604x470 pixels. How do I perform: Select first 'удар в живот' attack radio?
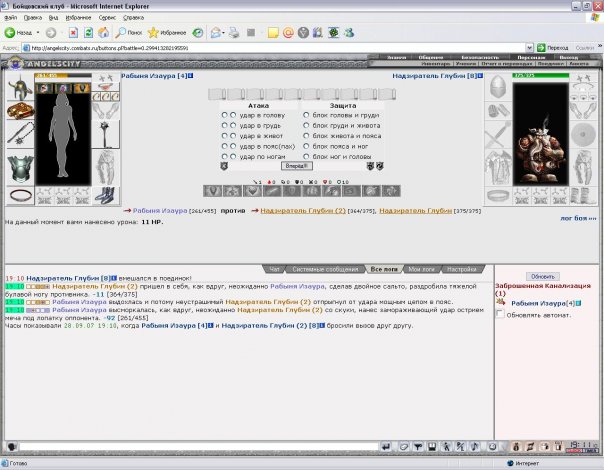224,136
